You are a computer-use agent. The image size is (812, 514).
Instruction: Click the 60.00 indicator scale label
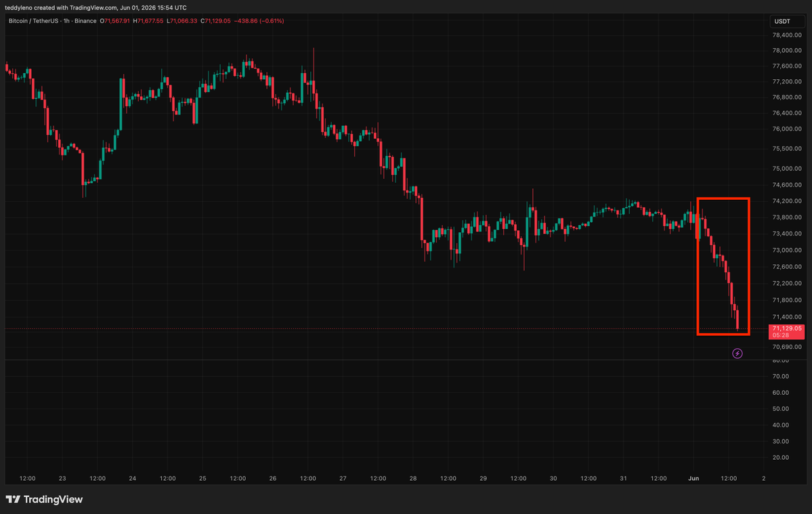pyautogui.click(x=780, y=393)
